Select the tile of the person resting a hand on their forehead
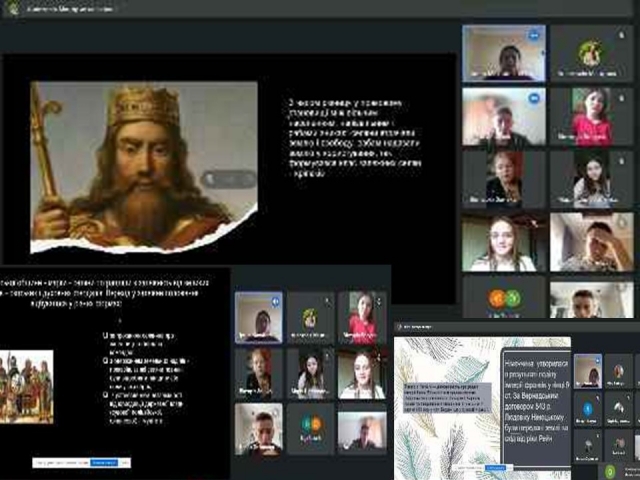640x480 pixels. (x=591, y=242)
